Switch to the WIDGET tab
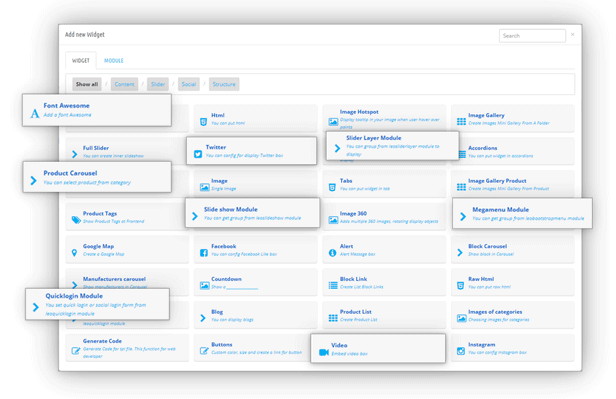Image resolution: width=616 pixels, height=399 pixels. (x=81, y=60)
